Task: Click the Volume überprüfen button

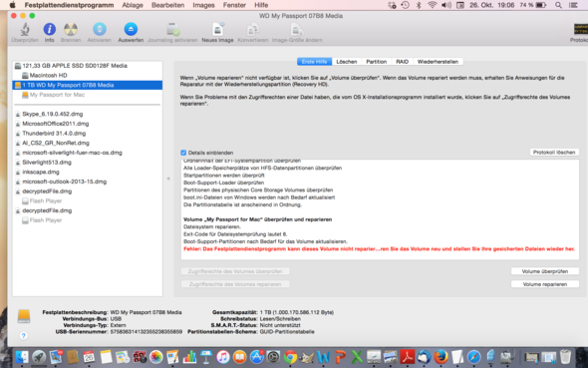Action: pyautogui.click(x=545, y=271)
